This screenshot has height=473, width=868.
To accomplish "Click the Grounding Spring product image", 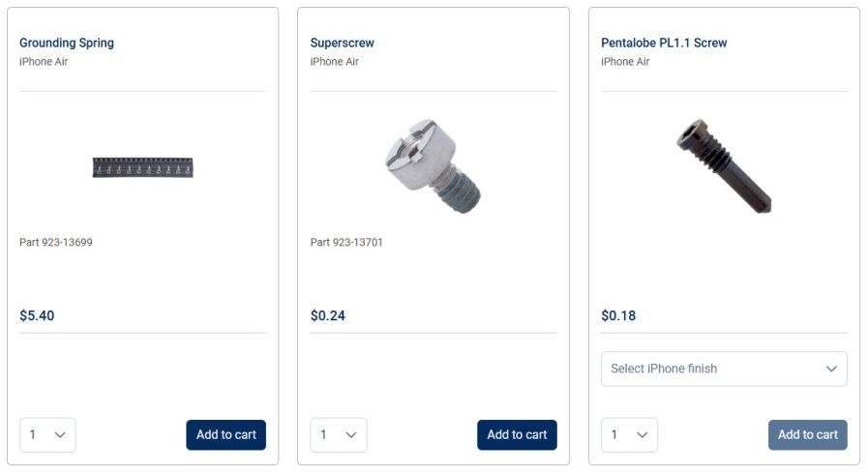I will 142,166.
